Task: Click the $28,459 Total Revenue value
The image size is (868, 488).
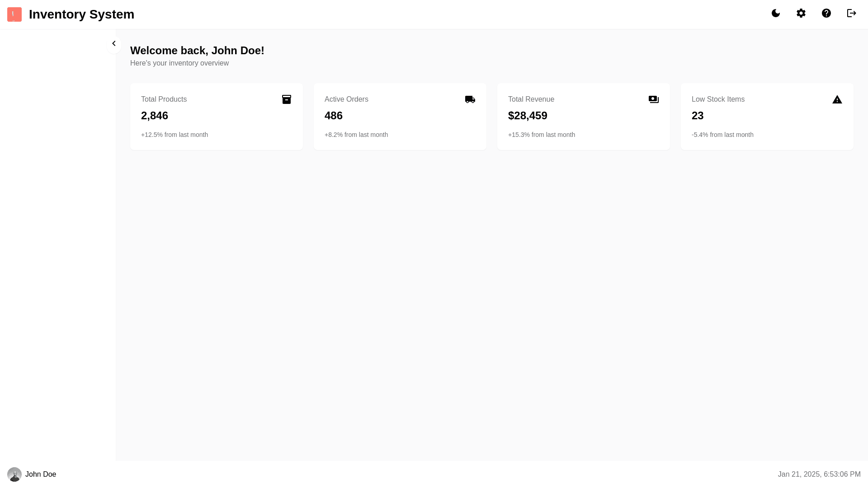Action: point(528,116)
